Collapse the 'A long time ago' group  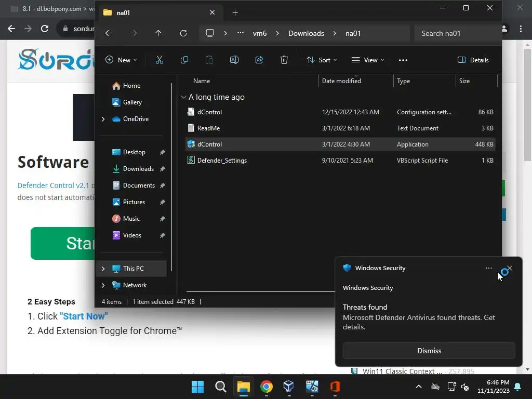[x=183, y=97]
